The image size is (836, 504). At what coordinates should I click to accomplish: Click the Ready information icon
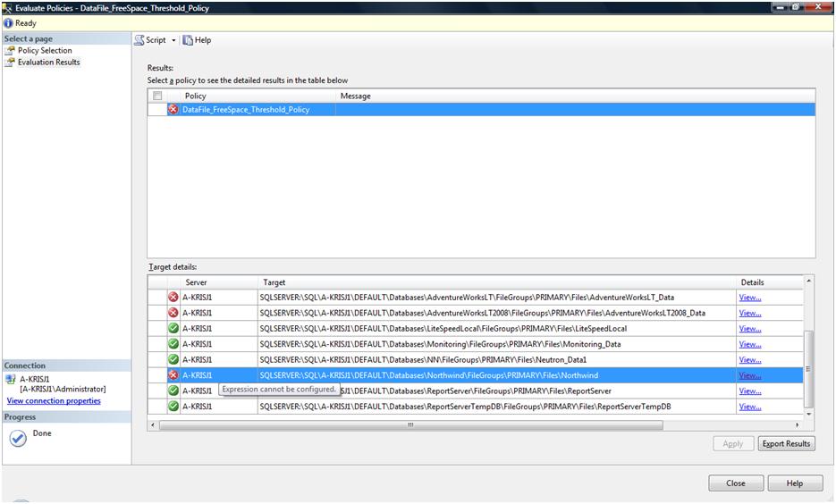[8, 23]
